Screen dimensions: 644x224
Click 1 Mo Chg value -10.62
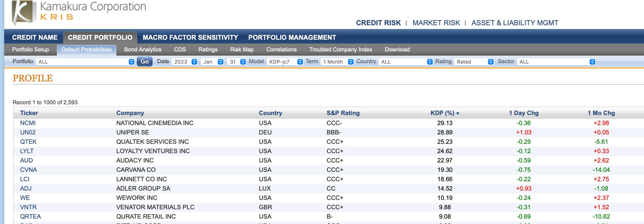click(x=601, y=216)
